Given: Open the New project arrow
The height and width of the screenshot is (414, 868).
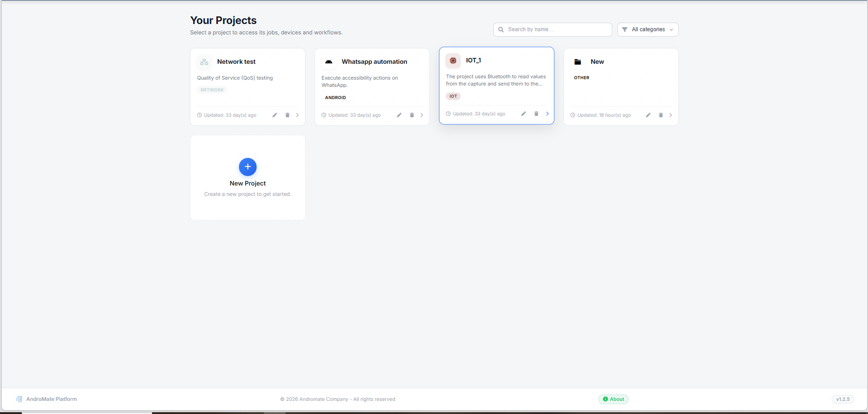Looking at the screenshot, I should (x=671, y=115).
